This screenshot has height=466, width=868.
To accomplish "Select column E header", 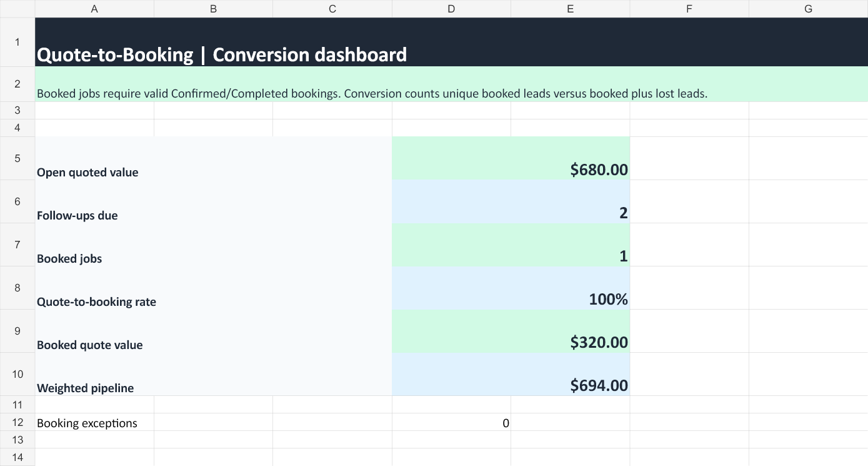I will 570,9.
